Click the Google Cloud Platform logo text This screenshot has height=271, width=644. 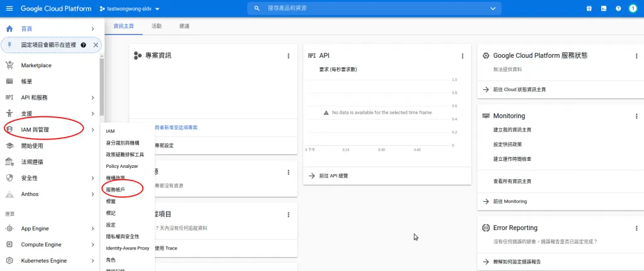click(x=56, y=9)
